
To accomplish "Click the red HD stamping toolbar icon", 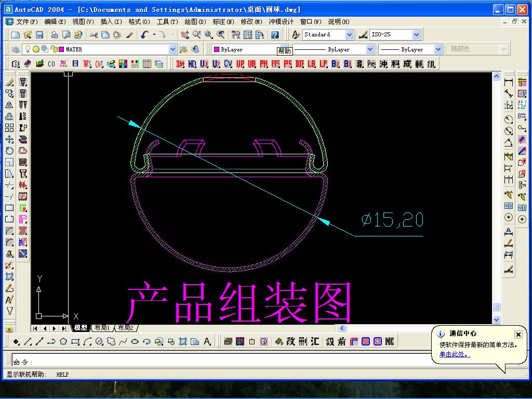I will [x=192, y=64].
